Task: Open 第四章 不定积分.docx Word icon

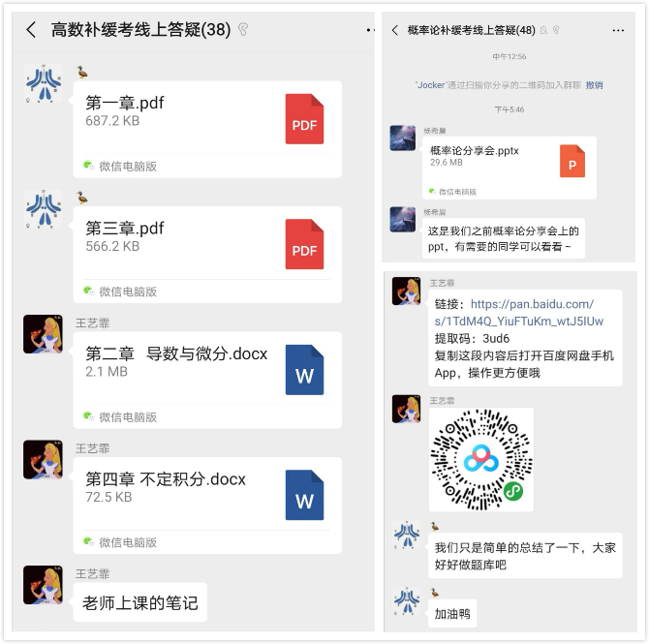Action: [304, 495]
